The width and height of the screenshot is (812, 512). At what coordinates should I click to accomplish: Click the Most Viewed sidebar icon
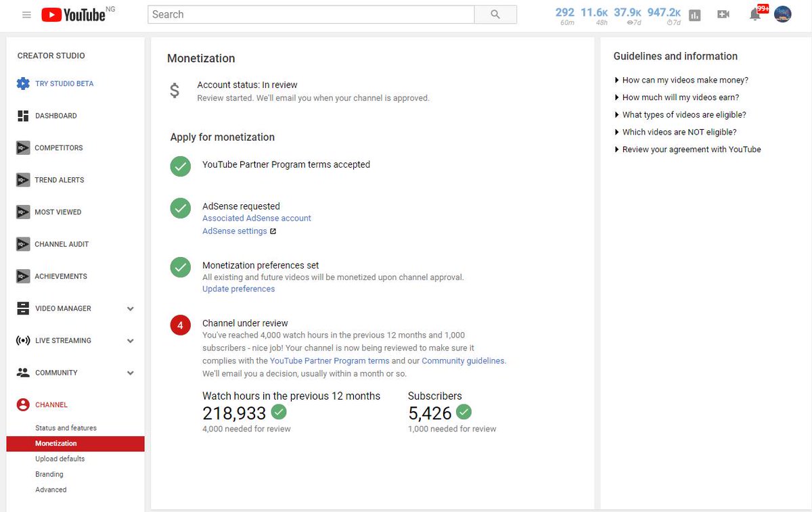click(x=23, y=212)
